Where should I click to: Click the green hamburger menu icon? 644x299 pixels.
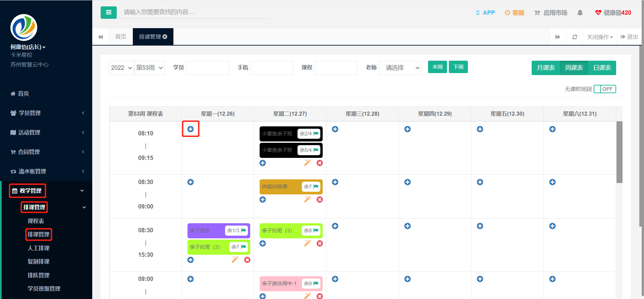[108, 12]
